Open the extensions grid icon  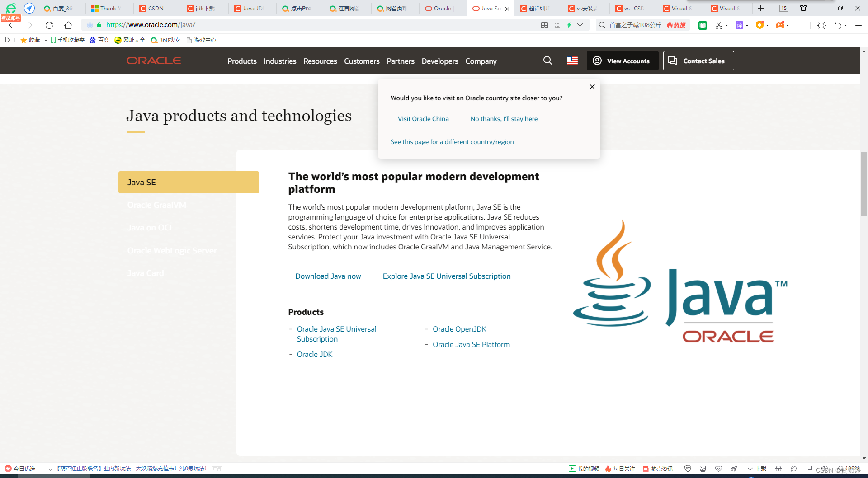[800, 25]
